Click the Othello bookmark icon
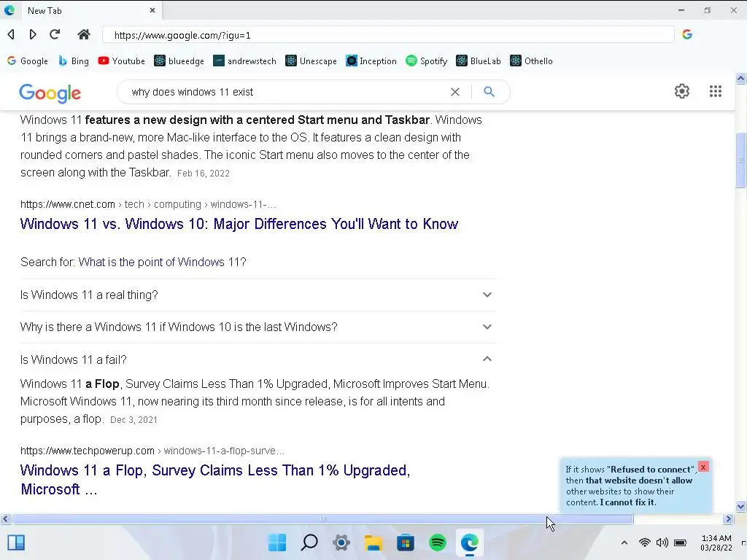747x560 pixels. click(x=516, y=61)
